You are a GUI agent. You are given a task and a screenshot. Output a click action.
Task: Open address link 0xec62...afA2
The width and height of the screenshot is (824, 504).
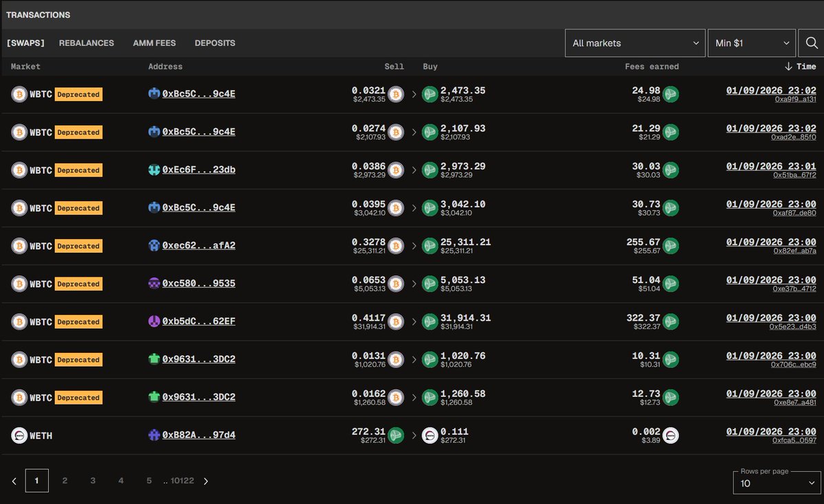point(199,245)
